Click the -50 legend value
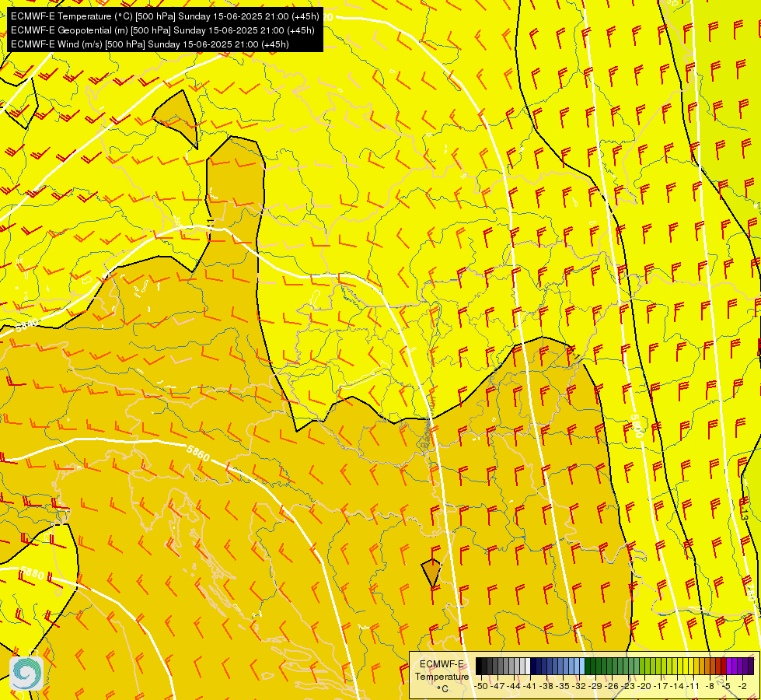761x700 pixels. (x=481, y=686)
